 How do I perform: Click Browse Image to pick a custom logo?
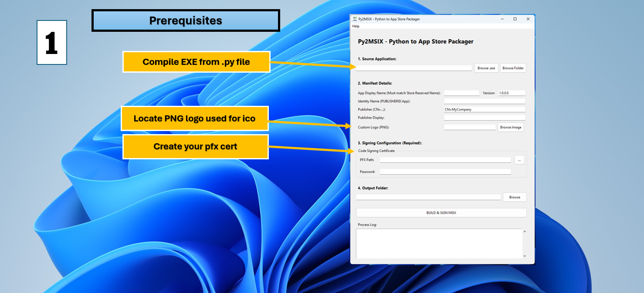tap(510, 127)
